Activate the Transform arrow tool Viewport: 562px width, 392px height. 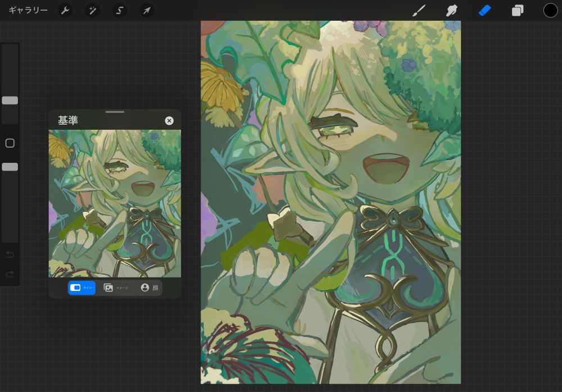147,11
